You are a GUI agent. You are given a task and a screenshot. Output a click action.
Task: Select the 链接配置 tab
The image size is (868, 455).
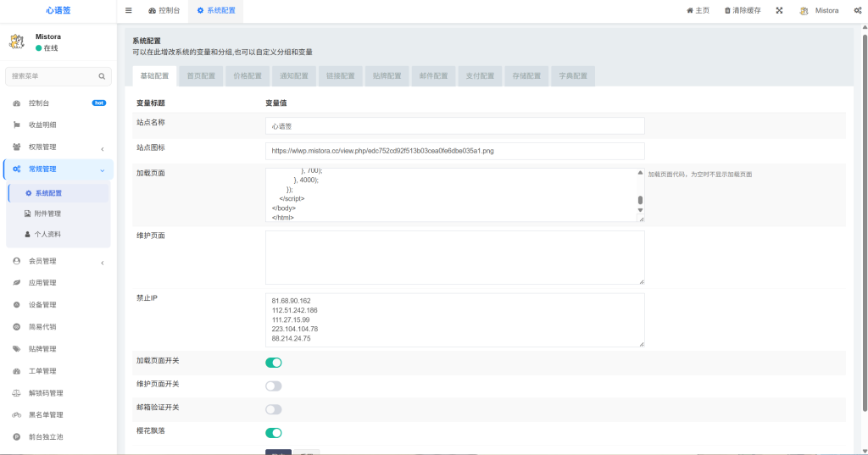(341, 76)
